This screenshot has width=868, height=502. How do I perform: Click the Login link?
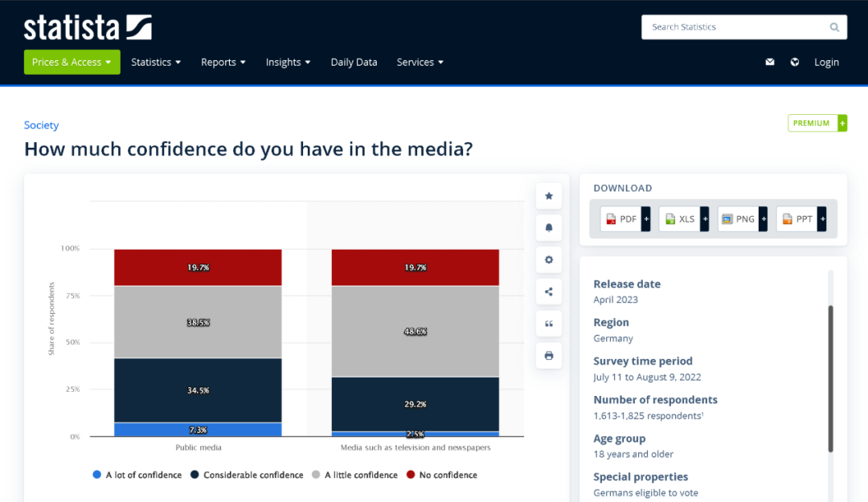coord(826,62)
